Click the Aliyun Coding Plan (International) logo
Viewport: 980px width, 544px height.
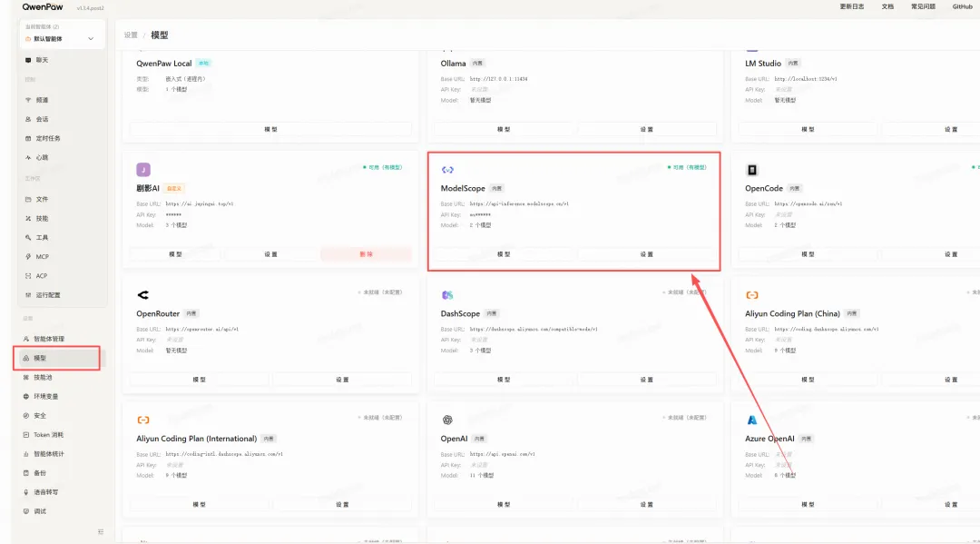coord(143,420)
